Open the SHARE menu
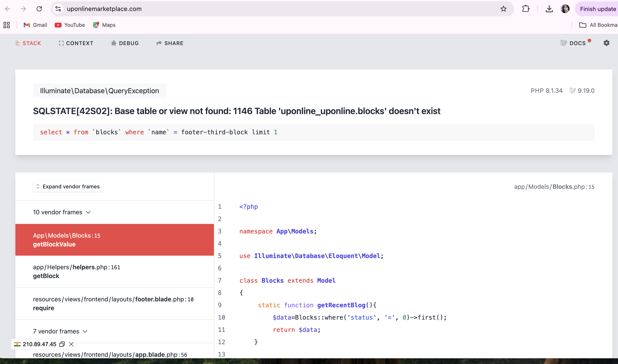This screenshot has width=618, height=364. pos(170,43)
